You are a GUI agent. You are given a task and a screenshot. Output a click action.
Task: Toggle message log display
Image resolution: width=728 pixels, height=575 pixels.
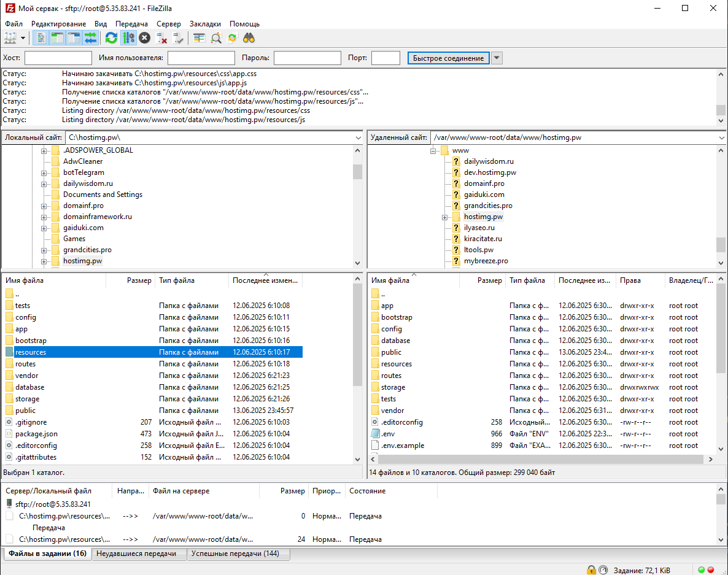tap(41, 38)
